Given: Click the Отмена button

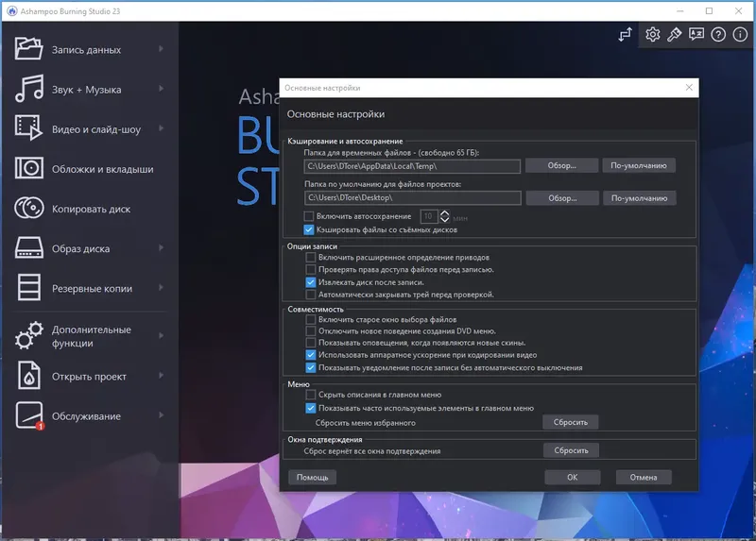Looking at the screenshot, I should click(644, 477).
